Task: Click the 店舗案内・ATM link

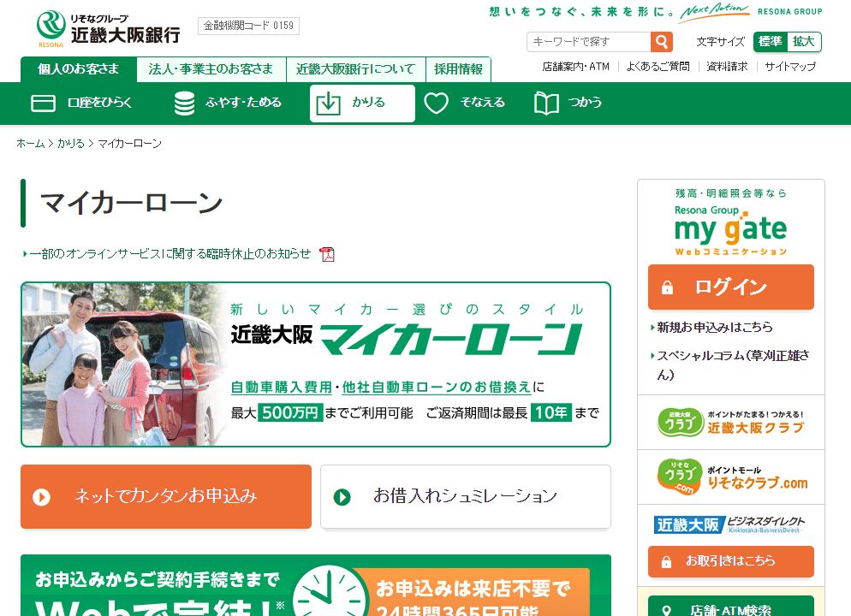Action: click(x=575, y=67)
